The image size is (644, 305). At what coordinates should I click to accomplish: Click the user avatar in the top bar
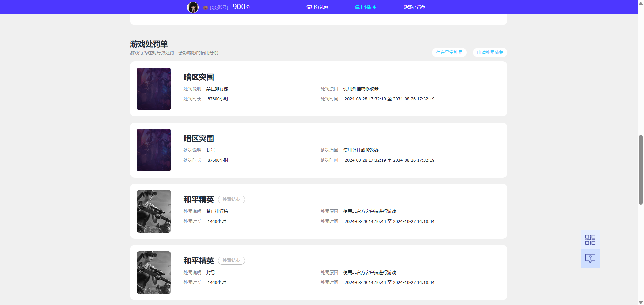click(193, 7)
